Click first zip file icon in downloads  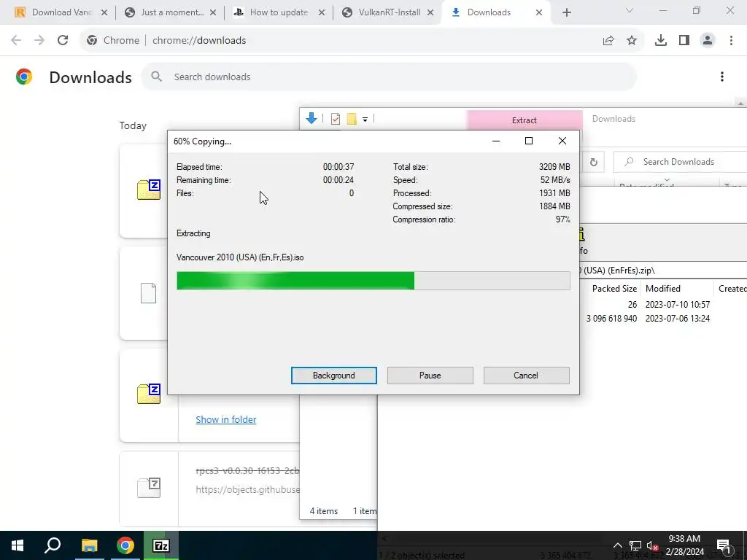[149, 190]
